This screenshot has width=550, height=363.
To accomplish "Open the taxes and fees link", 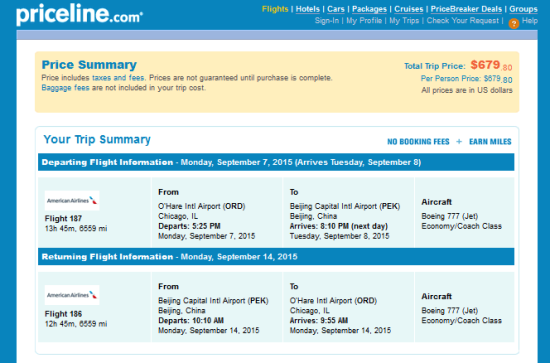I will click(118, 78).
